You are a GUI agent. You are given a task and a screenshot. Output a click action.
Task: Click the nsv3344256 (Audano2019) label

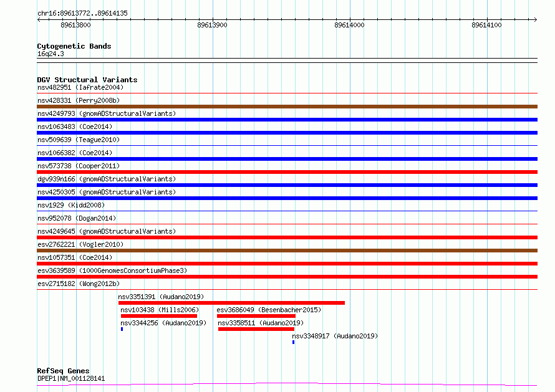point(163,323)
